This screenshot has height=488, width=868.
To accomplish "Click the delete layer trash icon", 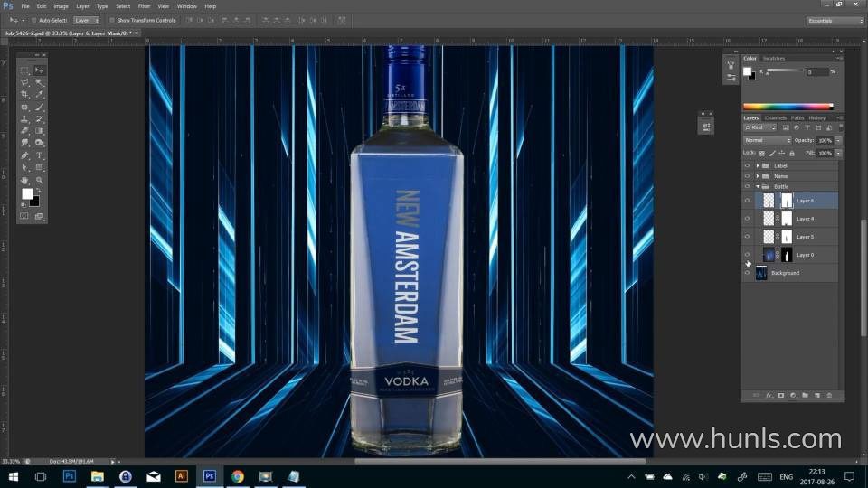I will (x=829, y=395).
